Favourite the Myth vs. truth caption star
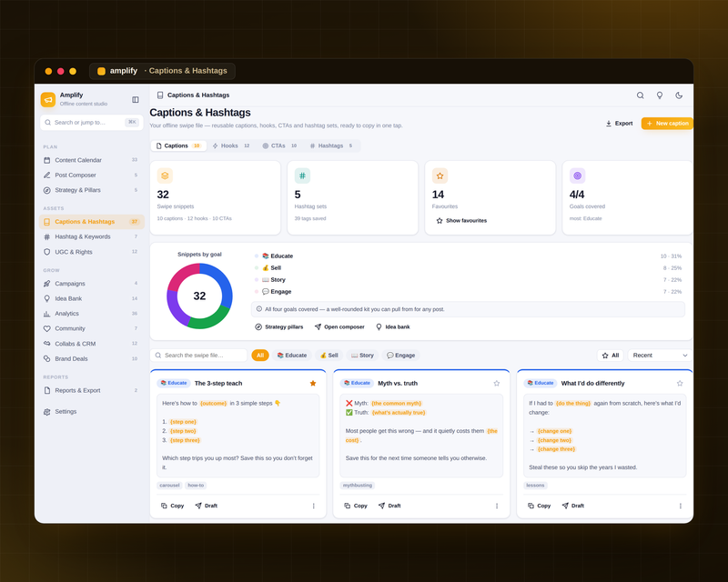This screenshot has height=582, width=728. point(496,384)
